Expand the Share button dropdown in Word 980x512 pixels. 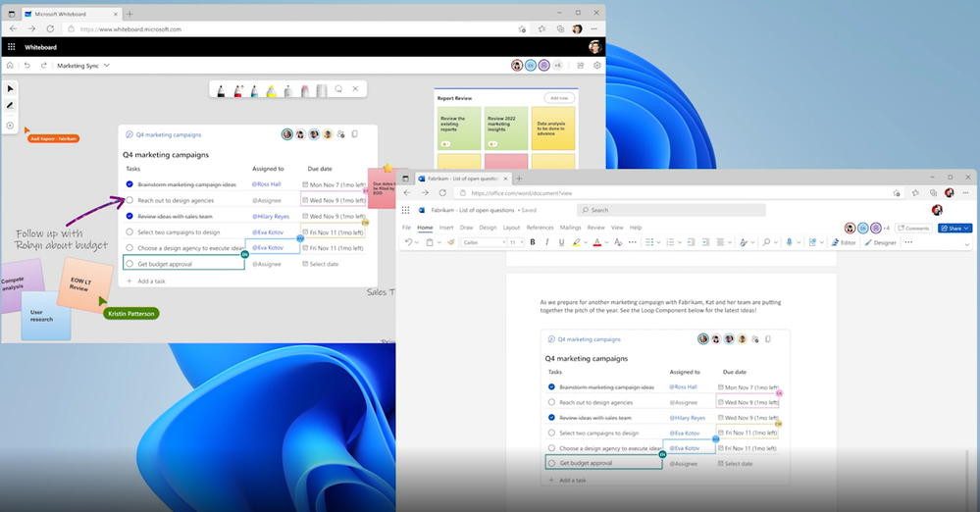tap(966, 229)
